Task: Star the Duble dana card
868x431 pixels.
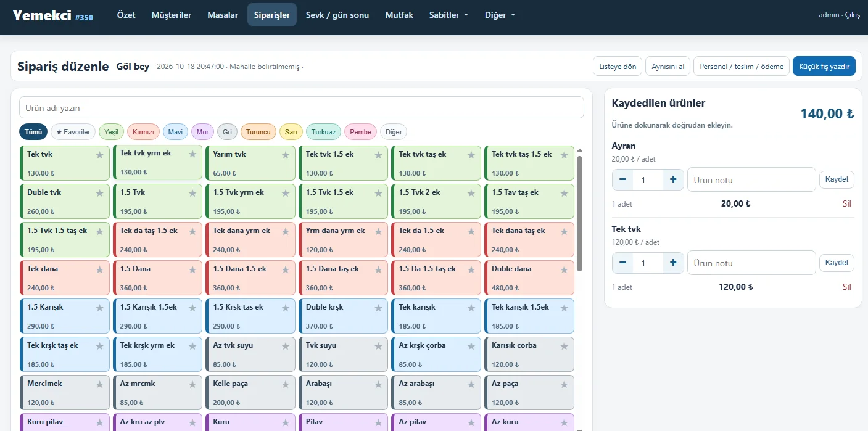Action: pyautogui.click(x=564, y=270)
